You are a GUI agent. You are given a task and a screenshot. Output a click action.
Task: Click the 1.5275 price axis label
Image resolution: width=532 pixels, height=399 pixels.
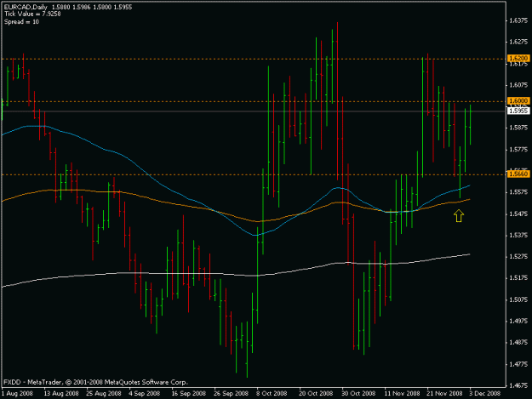tap(518, 256)
